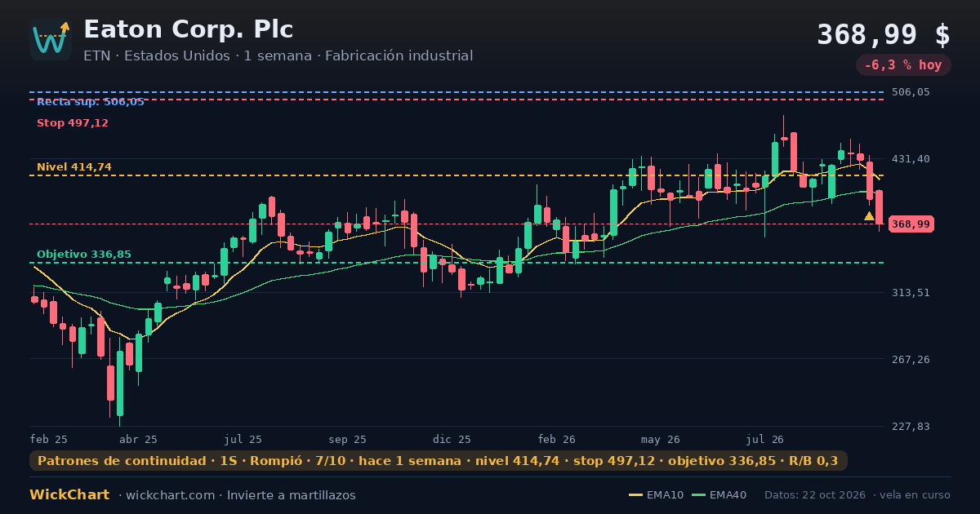Click the dic 25 date label
The image size is (980, 514).
(x=452, y=439)
